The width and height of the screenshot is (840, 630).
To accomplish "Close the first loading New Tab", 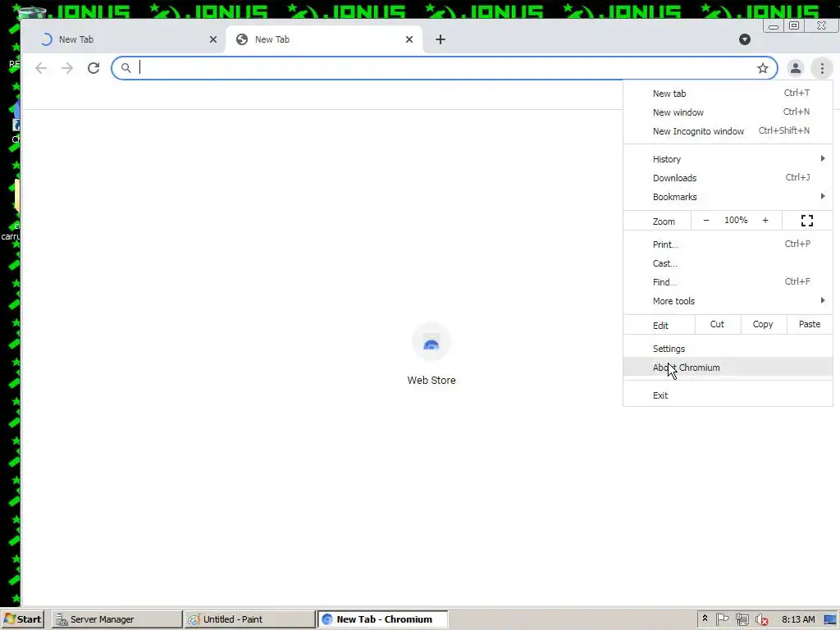I will click(x=213, y=39).
